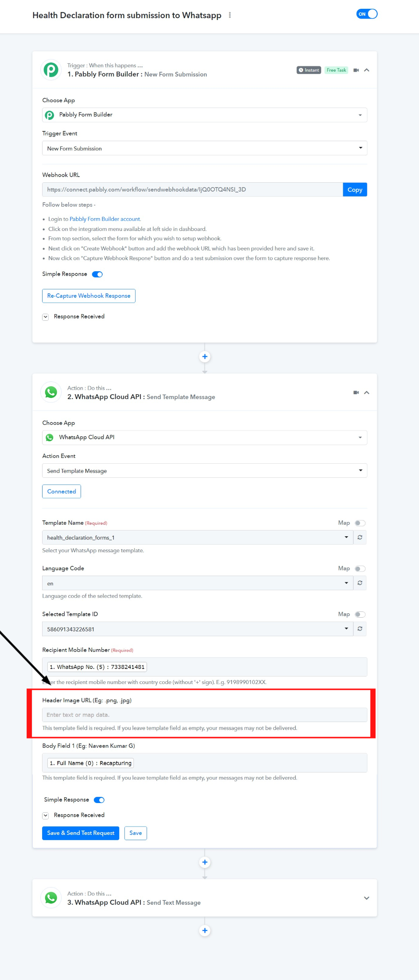This screenshot has height=980, width=419.
Task: Click the Header Image URL input
Action: pyautogui.click(x=205, y=715)
